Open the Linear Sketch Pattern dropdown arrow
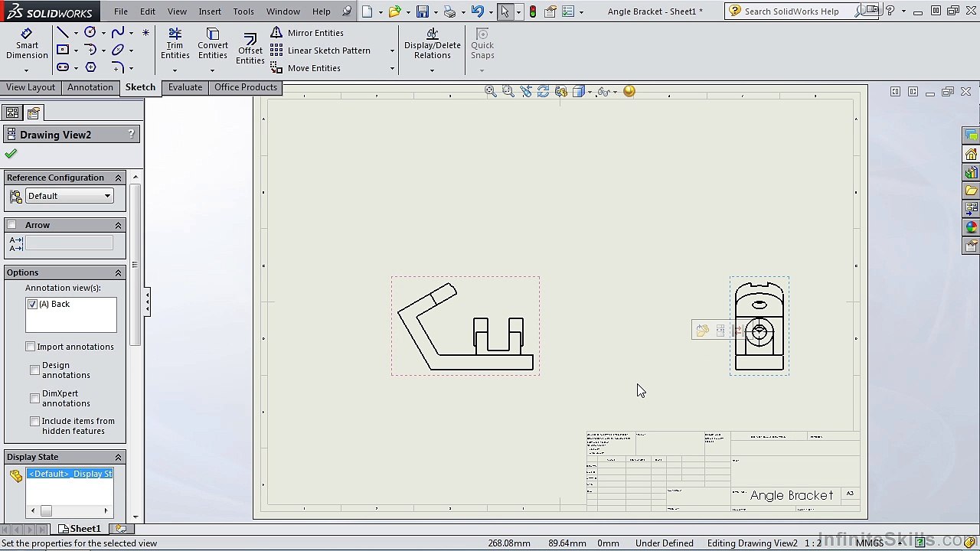Viewport: 980px width, 551px height. click(x=392, y=51)
